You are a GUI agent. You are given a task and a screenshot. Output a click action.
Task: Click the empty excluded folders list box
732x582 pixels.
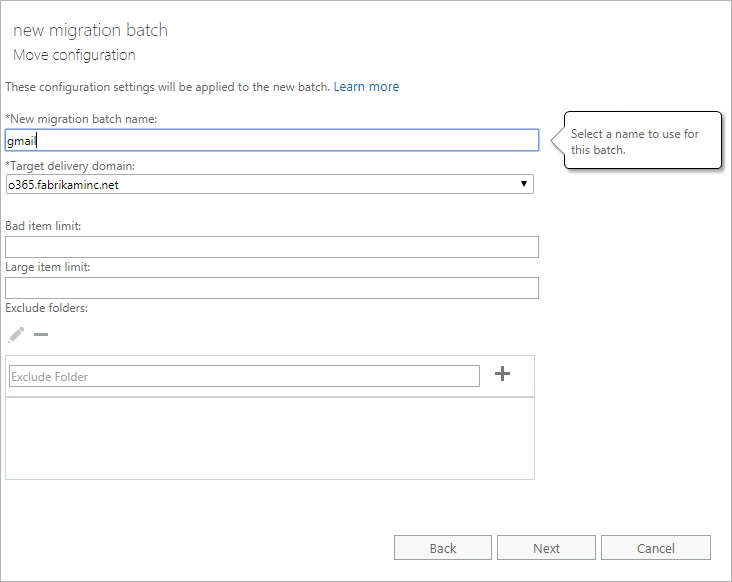click(x=269, y=438)
